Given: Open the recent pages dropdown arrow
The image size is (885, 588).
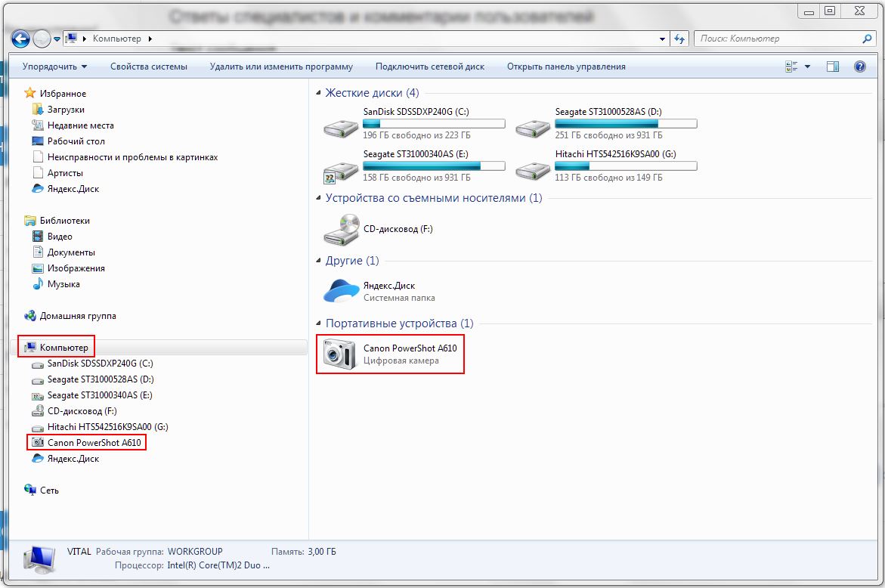Looking at the screenshot, I should click(57, 39).
